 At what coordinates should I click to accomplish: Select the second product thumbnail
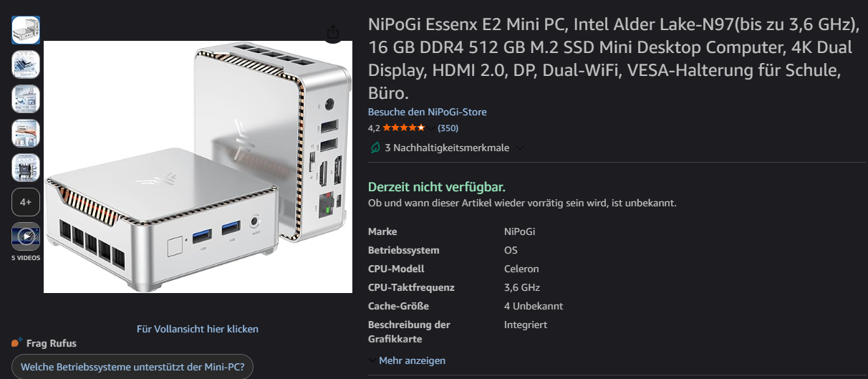(x=26, y=64)
